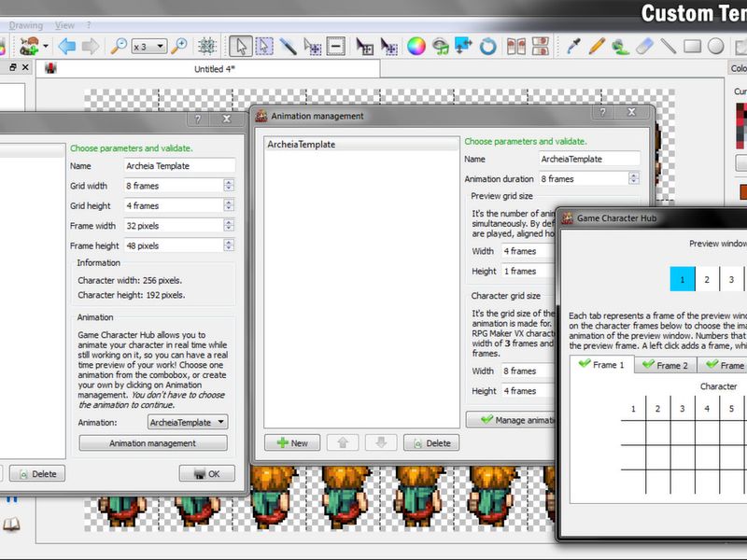Select the arrow pointer tool

pos(241,46)
